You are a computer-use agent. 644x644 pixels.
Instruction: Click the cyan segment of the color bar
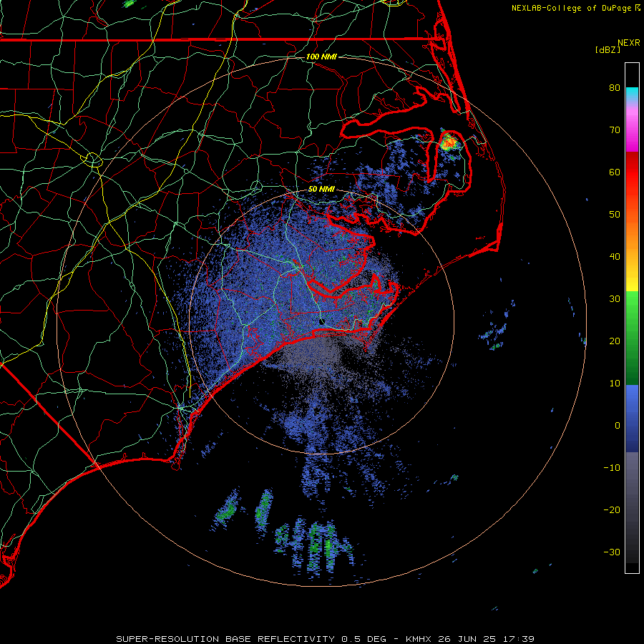(x=632, y=94)
